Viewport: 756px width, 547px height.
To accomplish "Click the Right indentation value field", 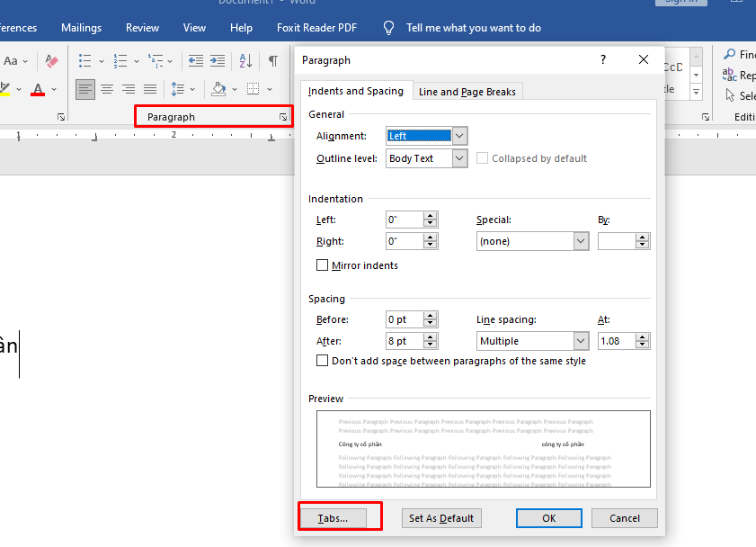I will click(405, 241).
